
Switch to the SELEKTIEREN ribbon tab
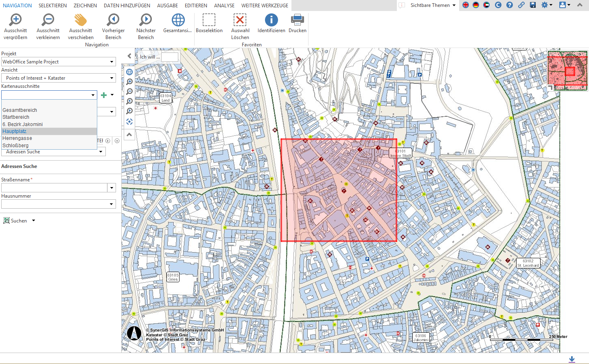pyautogui.click(x=53, y=6)
